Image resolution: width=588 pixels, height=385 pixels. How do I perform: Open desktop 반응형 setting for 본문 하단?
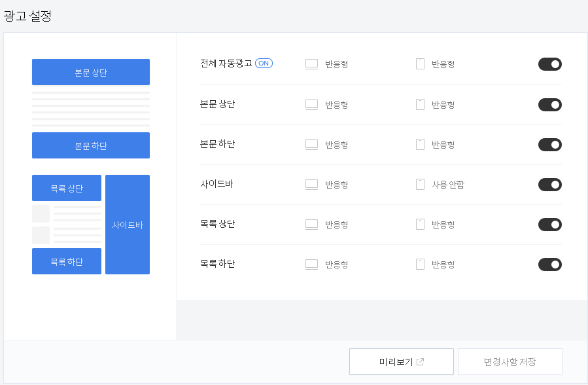point(336,145)
